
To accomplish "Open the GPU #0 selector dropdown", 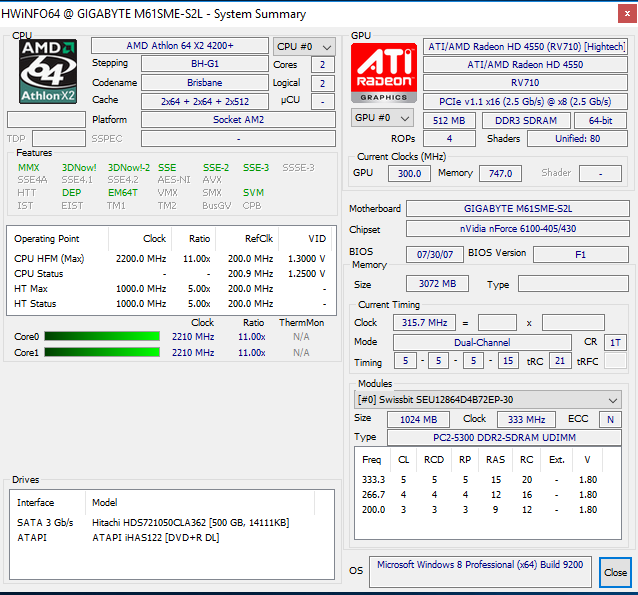I will tap(382, 118).
